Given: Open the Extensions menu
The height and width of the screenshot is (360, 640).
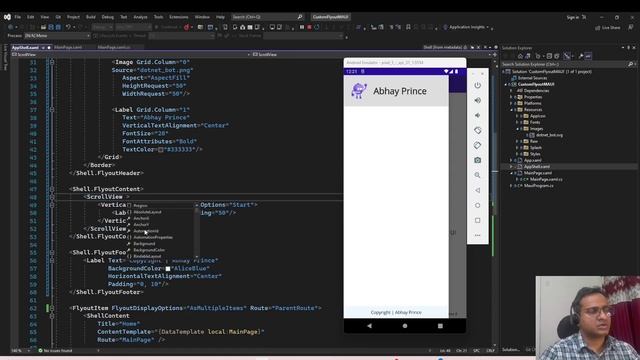Looking at the screenshot, I should (179, 17).
